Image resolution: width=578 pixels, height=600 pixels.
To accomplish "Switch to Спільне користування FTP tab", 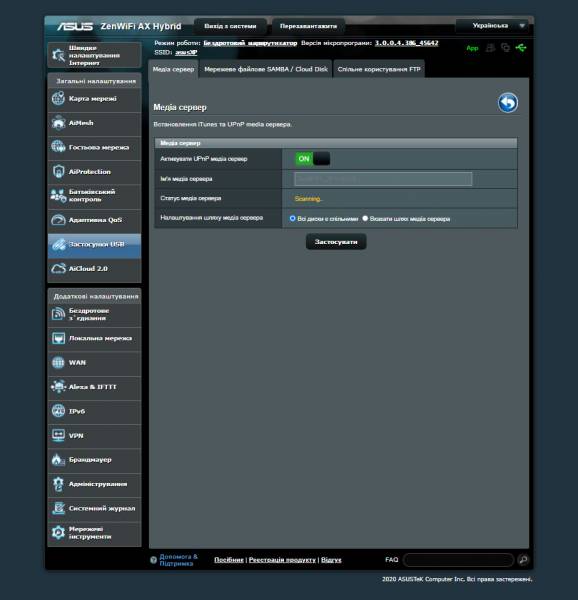I will pos(379,69).
